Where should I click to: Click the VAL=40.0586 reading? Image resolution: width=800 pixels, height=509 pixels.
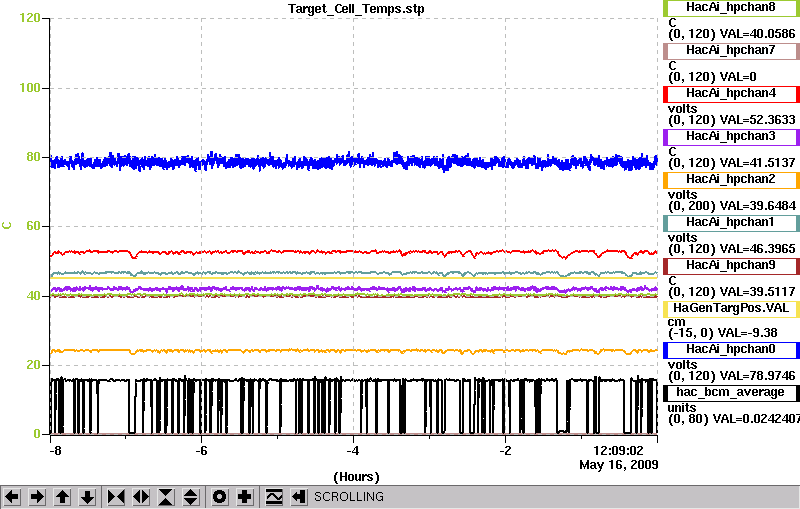757,34
